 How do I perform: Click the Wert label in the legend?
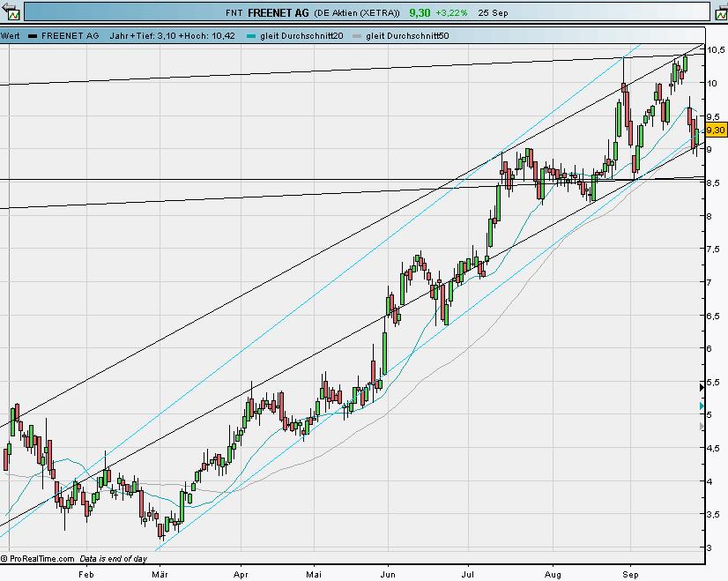(x=11, y=36)
